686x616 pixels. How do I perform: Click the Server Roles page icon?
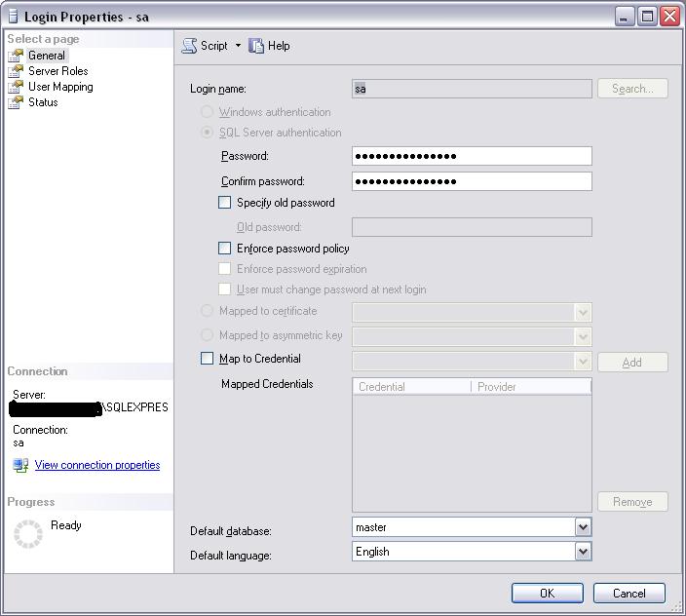pyautogui.click(x=16, y=71)
